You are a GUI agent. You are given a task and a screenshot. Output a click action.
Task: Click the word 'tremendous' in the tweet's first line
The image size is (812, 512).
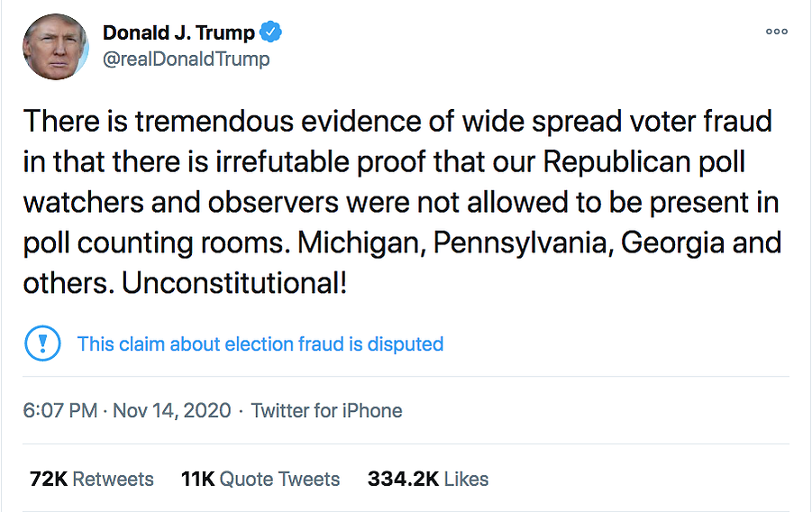pos(214,122)
